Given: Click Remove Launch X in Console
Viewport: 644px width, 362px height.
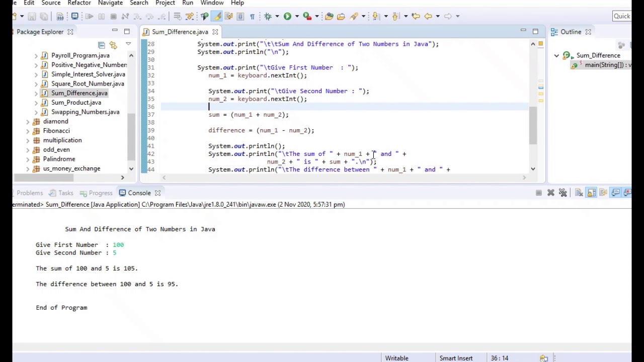Looking at the screenshot, I should [551, 193].
